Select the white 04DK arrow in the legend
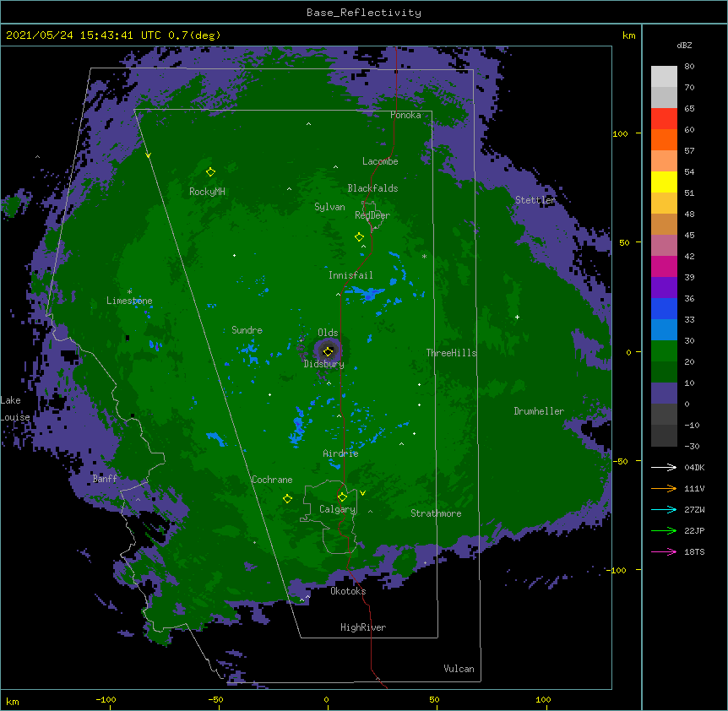This screenshot has width=728, height=711. click(664, 467)
